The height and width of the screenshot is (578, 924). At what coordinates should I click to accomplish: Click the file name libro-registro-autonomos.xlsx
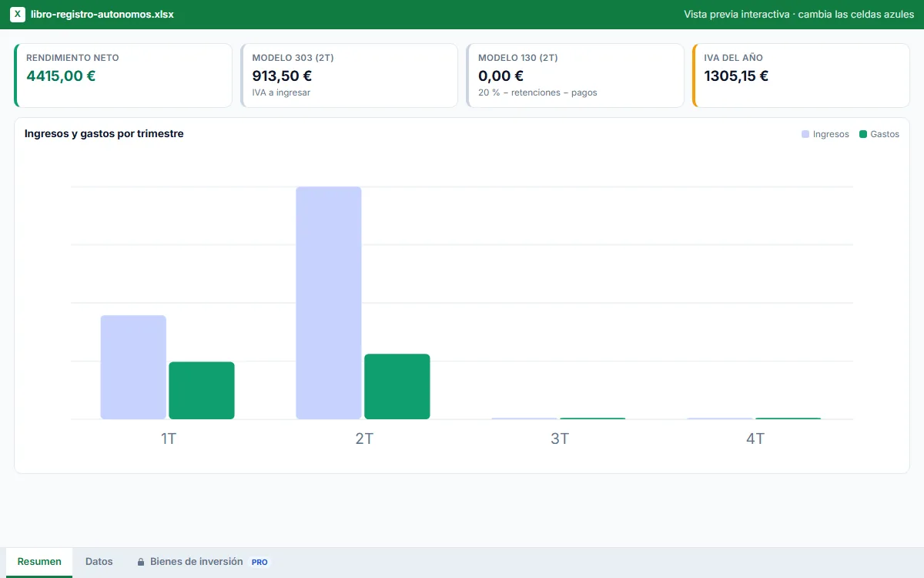[102, 14]
